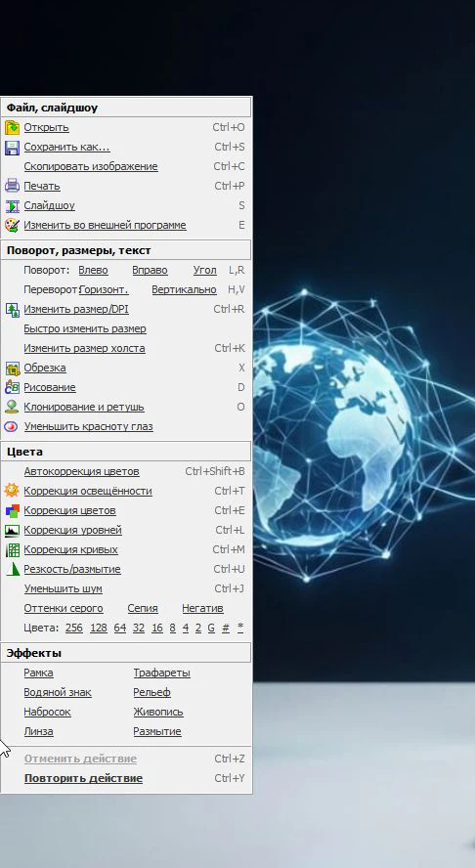This screenshot has width=475, height=868.
Task: Reduce colors to 16
Action: click(157, 628)
